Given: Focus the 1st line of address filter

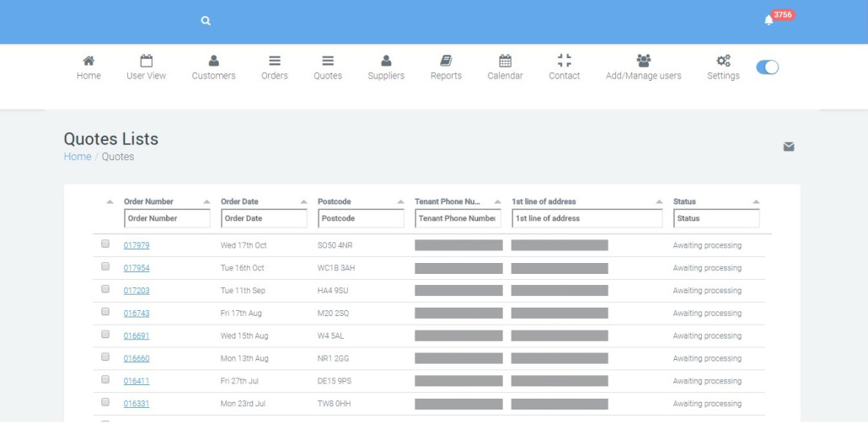Looking at the screenshot, I should (587, 218).
